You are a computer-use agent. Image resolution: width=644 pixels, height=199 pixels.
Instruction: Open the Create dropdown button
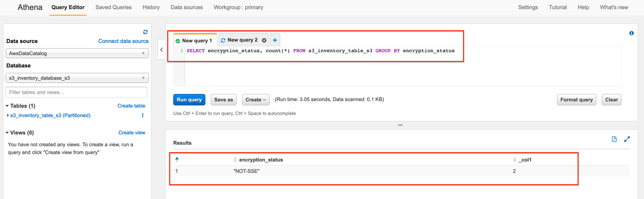point(256,100)
